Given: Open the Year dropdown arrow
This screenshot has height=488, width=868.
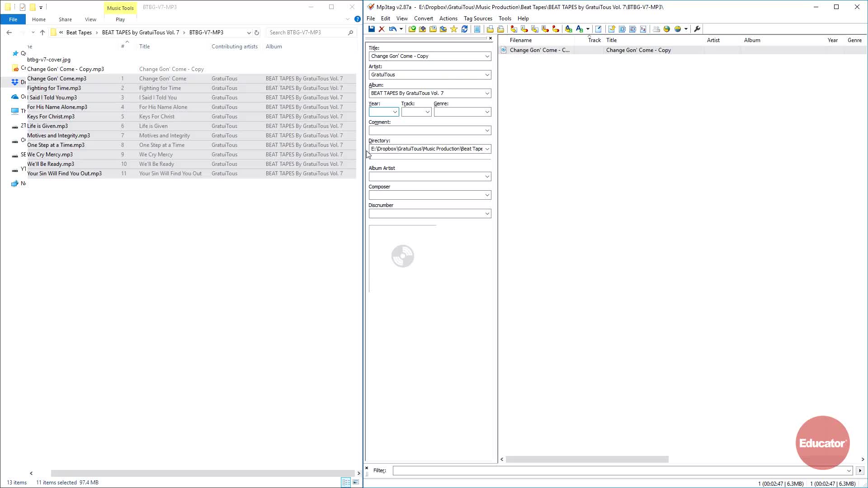Looking at the screenshot, I should click(395, 112).
